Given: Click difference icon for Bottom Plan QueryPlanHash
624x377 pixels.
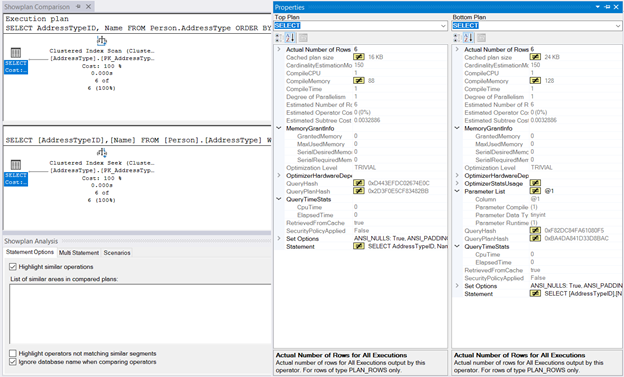Looking at the screenshot, I should pyautogui.click(x=535, y=238).
